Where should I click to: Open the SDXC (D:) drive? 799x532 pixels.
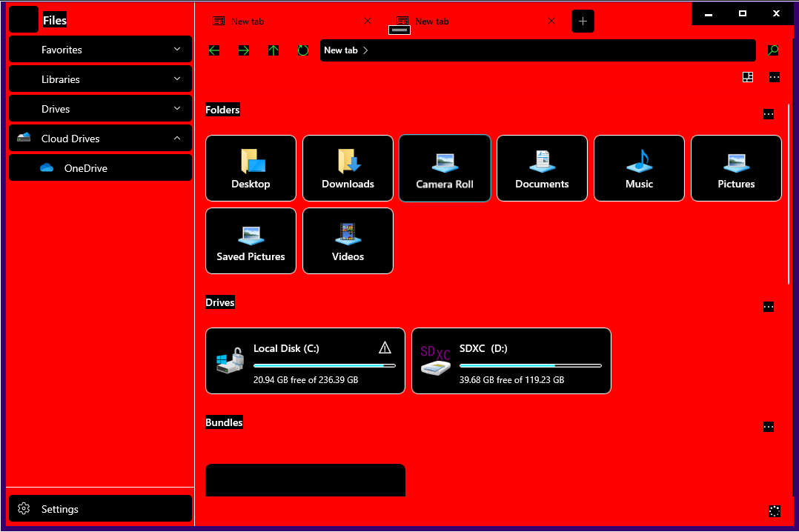pyautogui.click(x=511, y=361)
